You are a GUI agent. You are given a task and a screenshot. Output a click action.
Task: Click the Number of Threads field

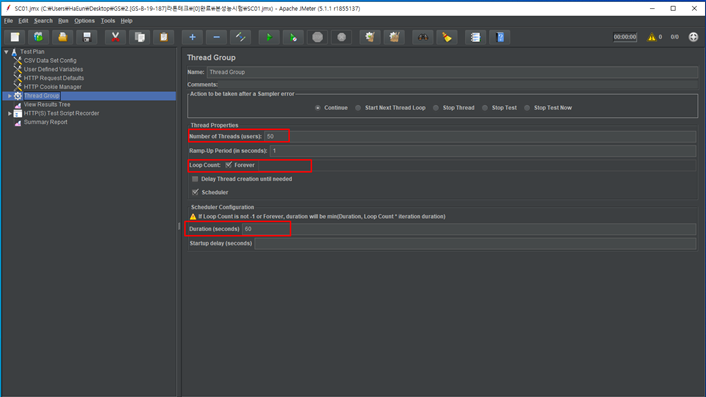[480, 136]
